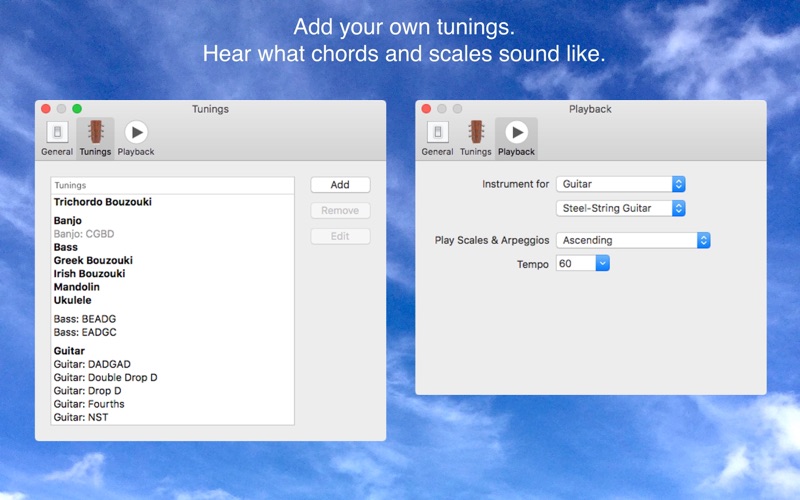Open Playback play icon in Tunings window
The height and width of the screenshot is (500, 800).
[136, 132]
